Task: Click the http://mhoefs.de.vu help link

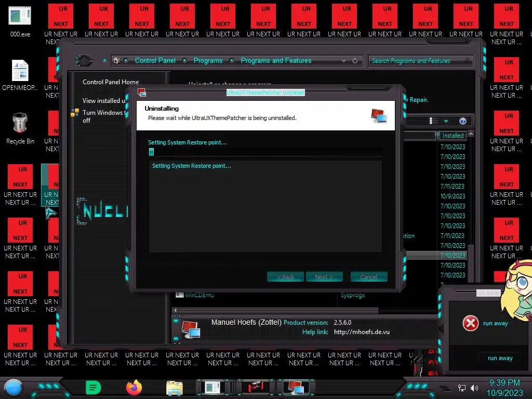Action: (x=362, y=332)
